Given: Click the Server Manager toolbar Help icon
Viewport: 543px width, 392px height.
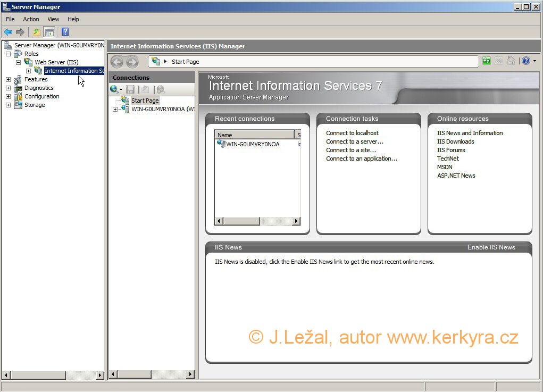Looking at the screenshot, I should pyautogui.click(x=65, y=32).
